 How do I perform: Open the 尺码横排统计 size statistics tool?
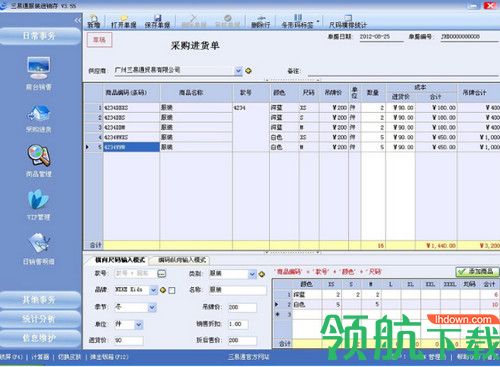[x=347, y=21]
